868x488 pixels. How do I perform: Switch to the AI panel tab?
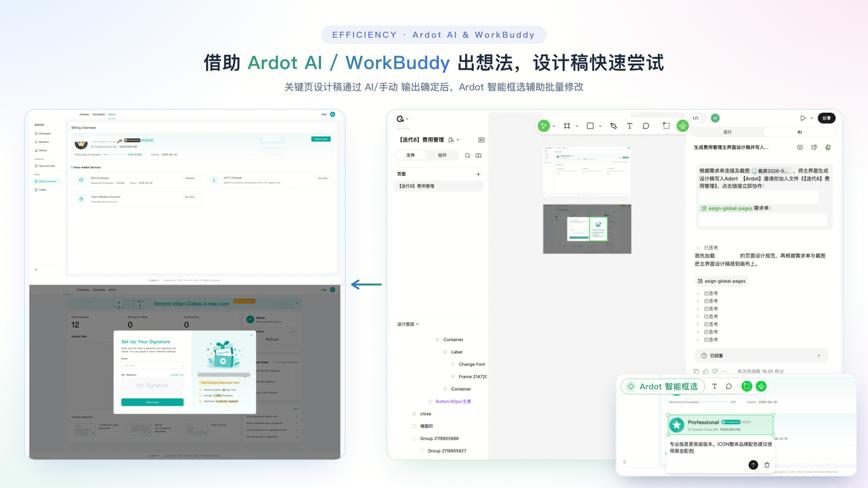[x=800, y=132]
